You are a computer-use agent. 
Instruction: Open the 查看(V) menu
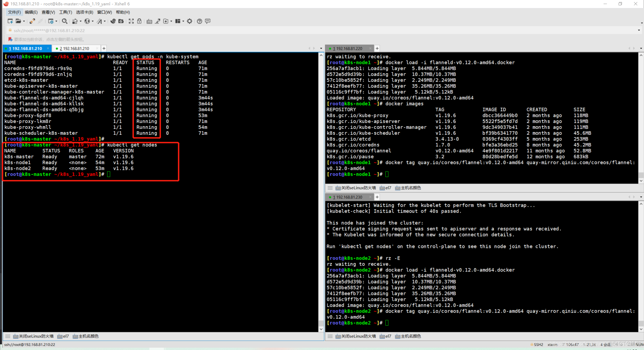pyautogui.click(x=48, y=12)
